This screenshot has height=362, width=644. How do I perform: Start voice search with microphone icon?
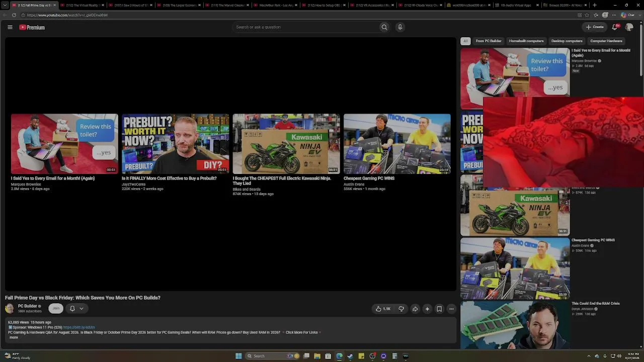click(x=400, y=27)
